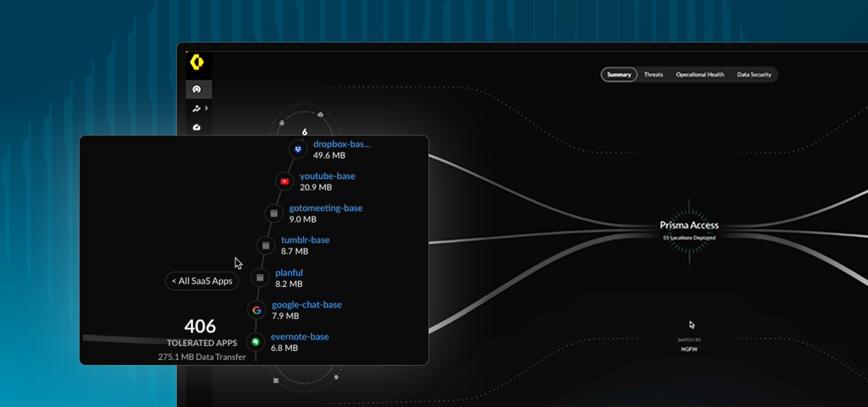Click the planful app node icon
Screen dimensions: 868x407
point(260,278)
